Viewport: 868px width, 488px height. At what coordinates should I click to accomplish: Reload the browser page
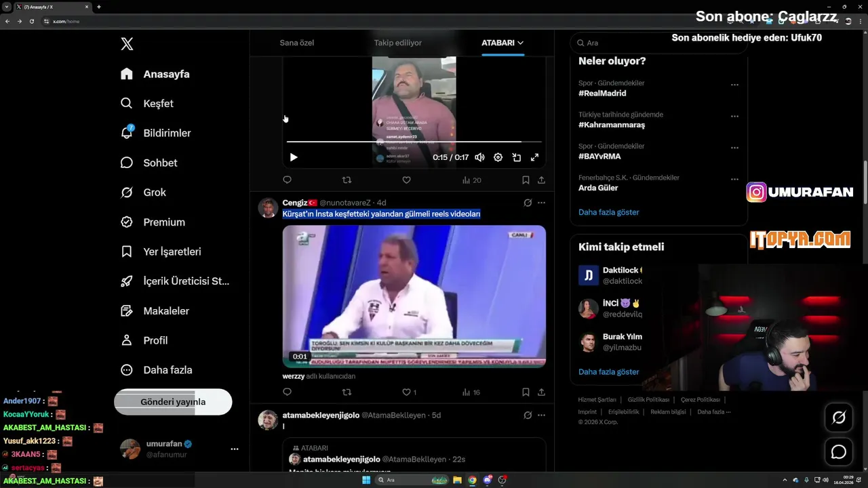pos(31,21)
